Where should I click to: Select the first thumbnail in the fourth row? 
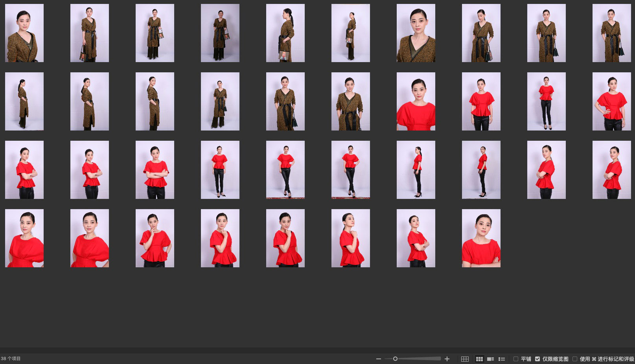point(24,238)
